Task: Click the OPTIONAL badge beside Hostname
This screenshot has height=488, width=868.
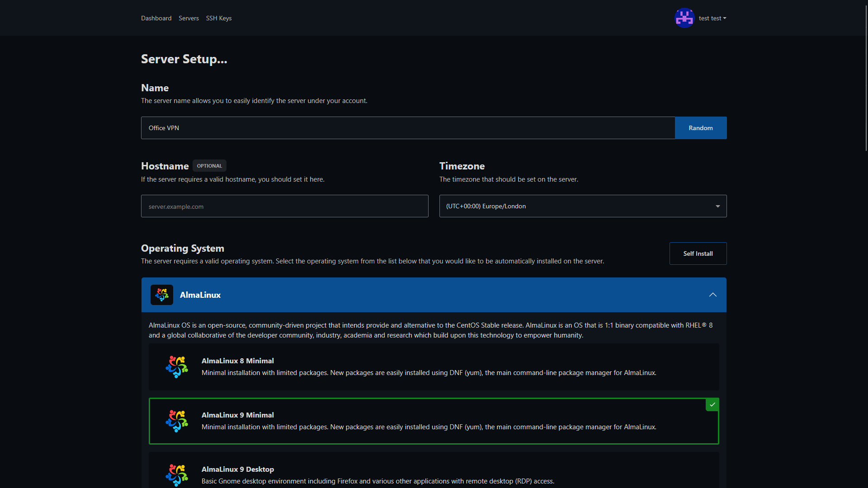Action: [x=209, y=166]
